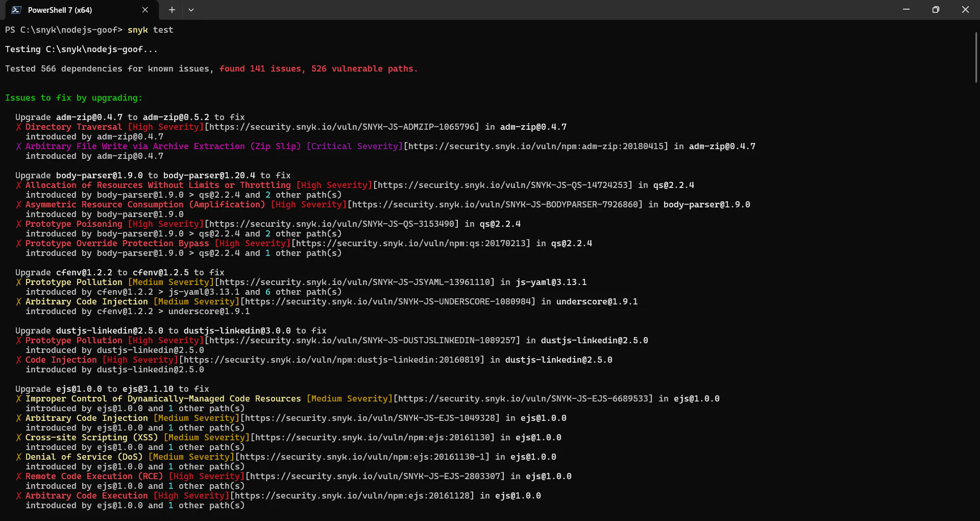Follow the SNYK-JS-UNDERSCORE-1080984 link

click(388, 301)
